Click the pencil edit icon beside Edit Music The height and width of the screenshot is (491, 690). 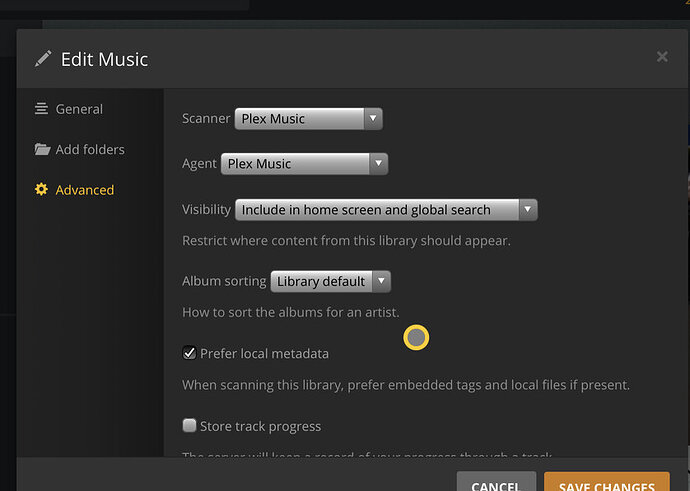click(43, 59)
